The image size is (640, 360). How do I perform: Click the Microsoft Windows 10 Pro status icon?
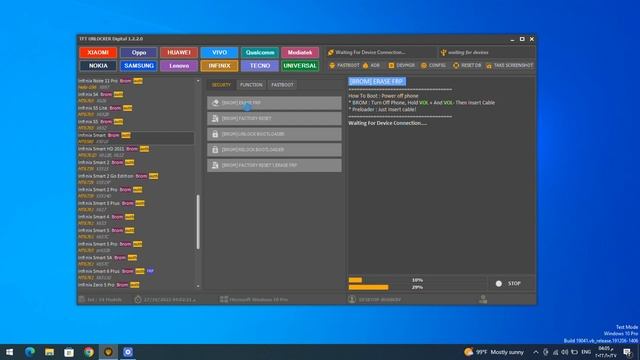(224, 300)
